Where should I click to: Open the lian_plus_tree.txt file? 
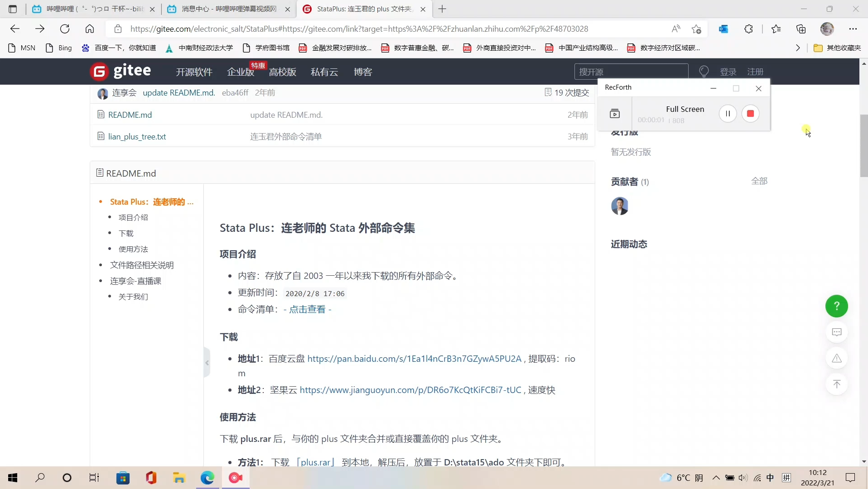[x=137, y=137]
